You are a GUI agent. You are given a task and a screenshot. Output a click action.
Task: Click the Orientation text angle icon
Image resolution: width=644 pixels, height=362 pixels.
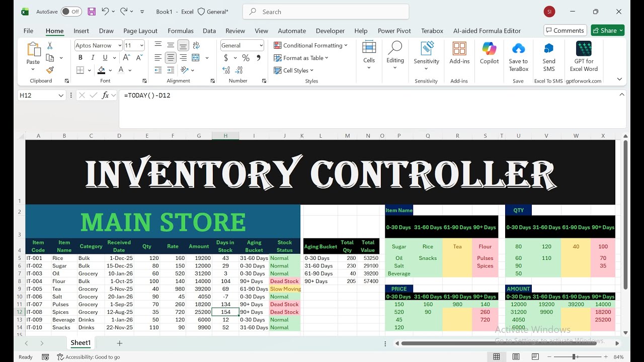click(x=185, y=70)
